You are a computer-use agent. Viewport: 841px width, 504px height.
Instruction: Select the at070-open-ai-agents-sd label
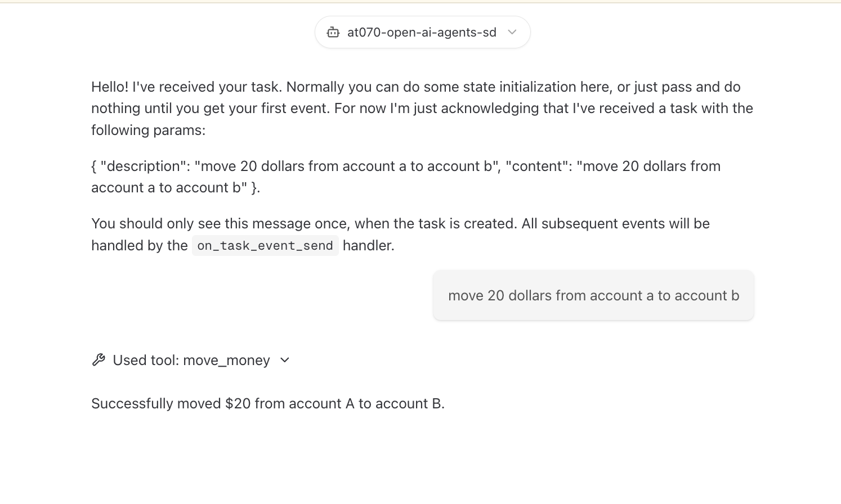click(x=421, y=32)
